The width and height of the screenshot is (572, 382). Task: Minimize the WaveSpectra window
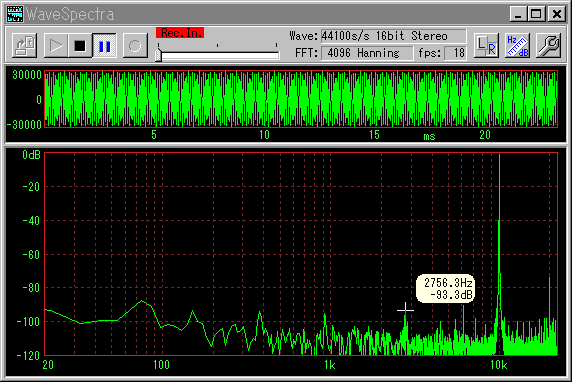[x=518, y=14]
